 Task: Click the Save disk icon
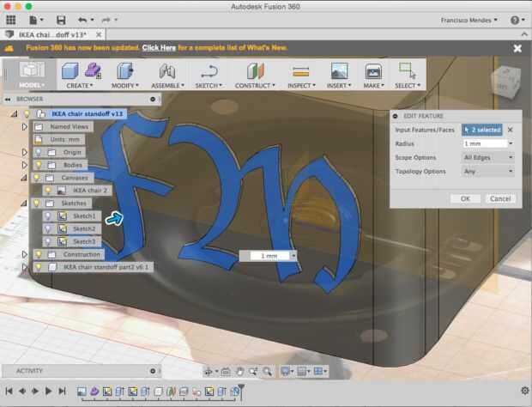61,20
